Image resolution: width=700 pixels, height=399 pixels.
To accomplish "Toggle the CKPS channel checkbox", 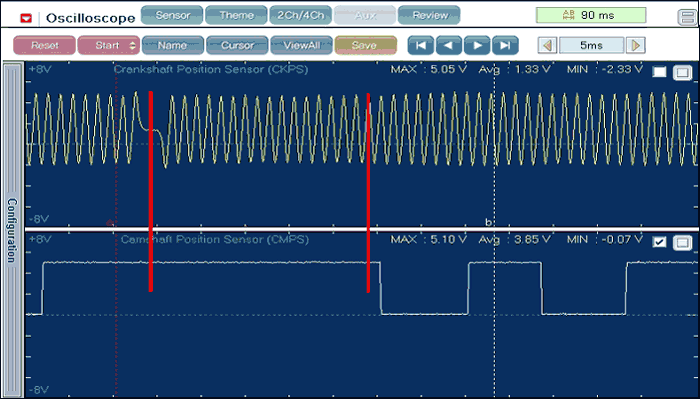I will [x=659, y=71].
